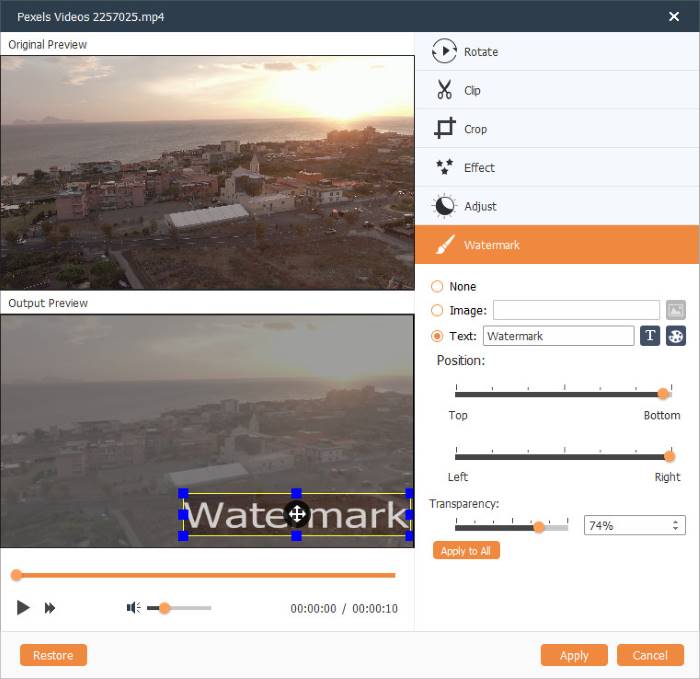Click Apply to All button
This screenshot has height=679, width=700.
pyautogui.click(x=466, y=550)
